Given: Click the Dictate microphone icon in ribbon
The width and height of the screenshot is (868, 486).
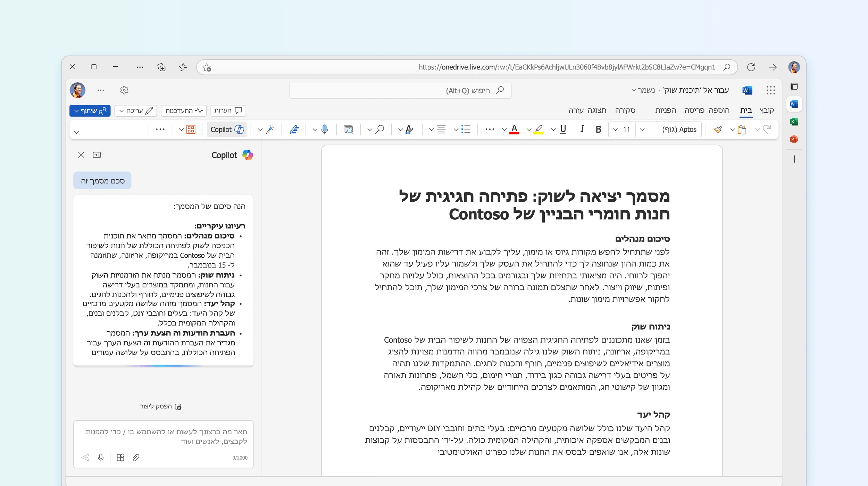Looking at the screenshot, I should 325,129.
